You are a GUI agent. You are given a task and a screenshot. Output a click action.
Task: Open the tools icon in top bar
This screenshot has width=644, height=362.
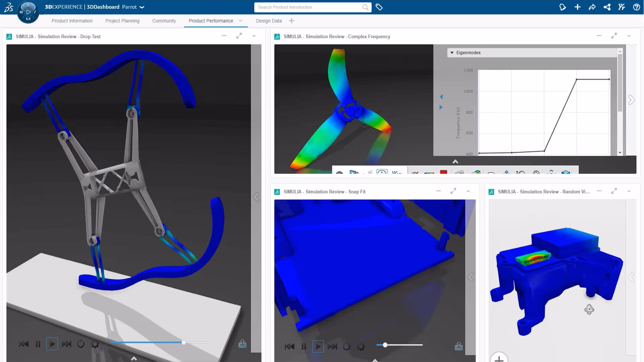622,7
